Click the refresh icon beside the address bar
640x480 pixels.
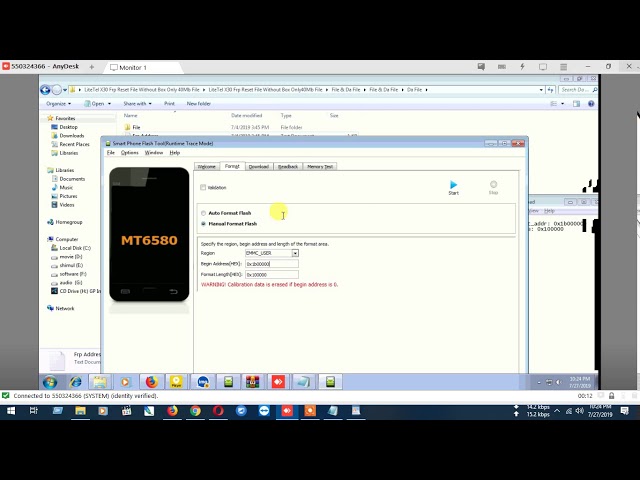(551, 89)
